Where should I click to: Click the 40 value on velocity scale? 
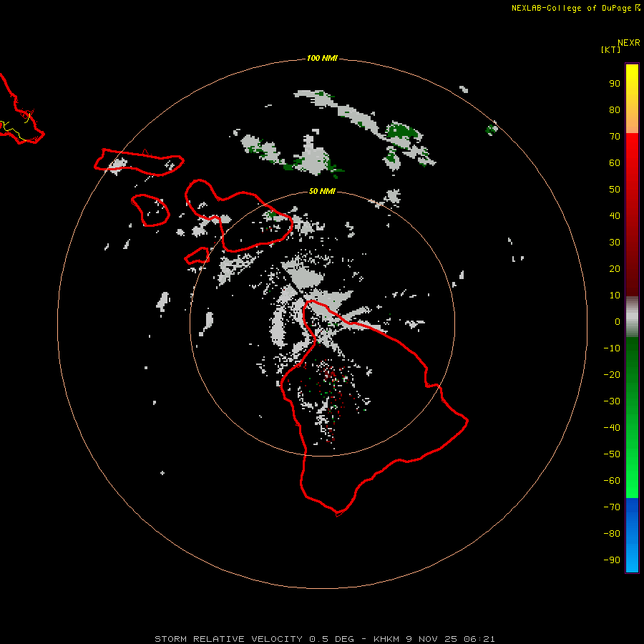click(x=615, y=216)
